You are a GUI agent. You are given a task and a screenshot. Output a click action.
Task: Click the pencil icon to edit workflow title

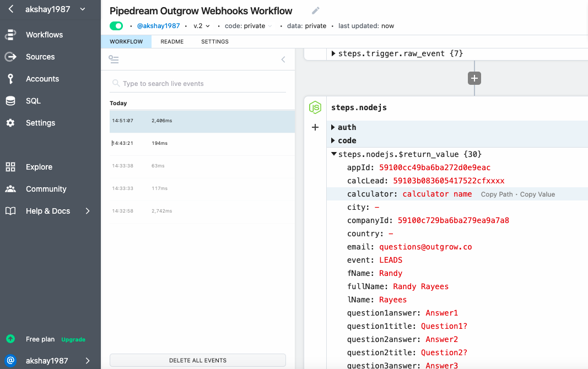(x=316, y=10)
